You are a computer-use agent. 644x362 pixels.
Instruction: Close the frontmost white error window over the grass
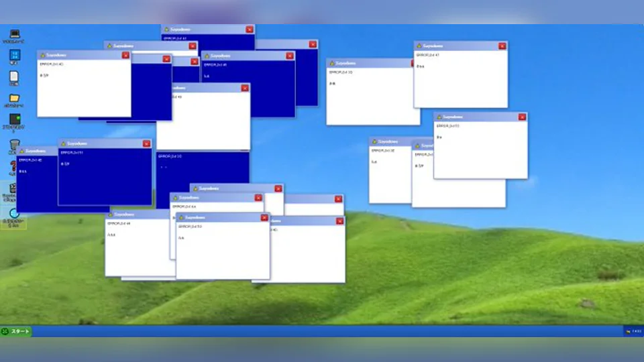tap(264, 217)
